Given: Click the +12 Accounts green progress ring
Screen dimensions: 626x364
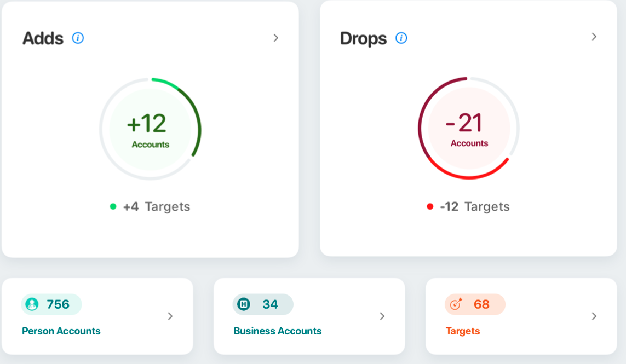Looking at the screenshot, I should pyautogui.click(x=150, y=129).
